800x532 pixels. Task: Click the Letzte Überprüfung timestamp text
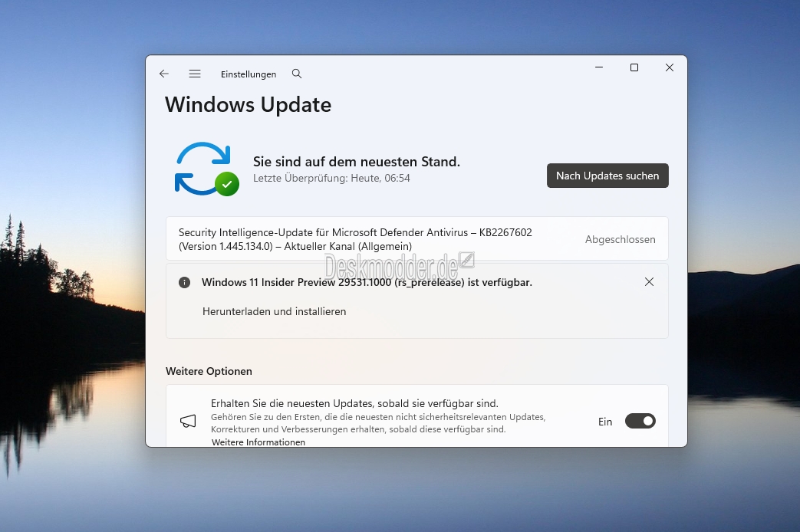331,178
